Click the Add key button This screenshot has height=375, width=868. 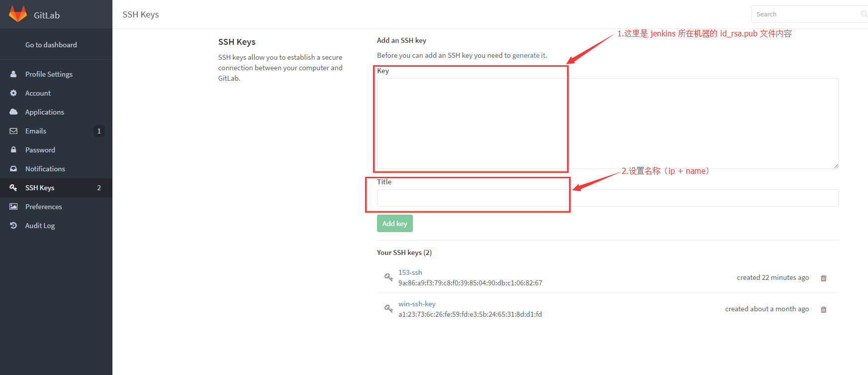395,224
